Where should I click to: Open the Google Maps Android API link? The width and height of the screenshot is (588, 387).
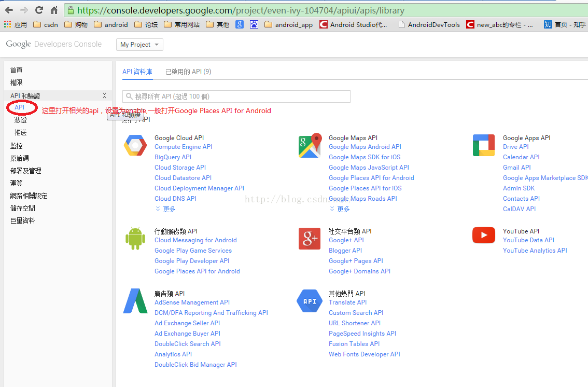pyautogui.click(x=365, y=147)
